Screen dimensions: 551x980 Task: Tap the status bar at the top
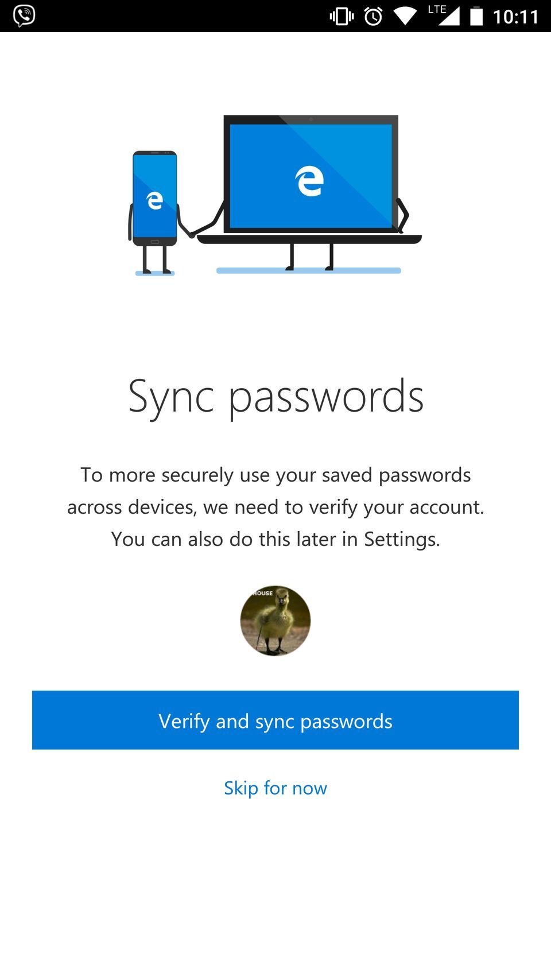pos(275,16)
